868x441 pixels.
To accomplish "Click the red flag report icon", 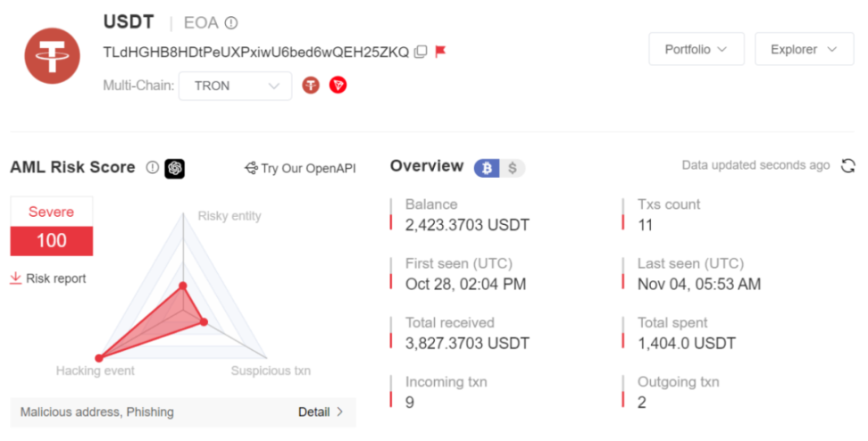I will [x=440, y=52].
